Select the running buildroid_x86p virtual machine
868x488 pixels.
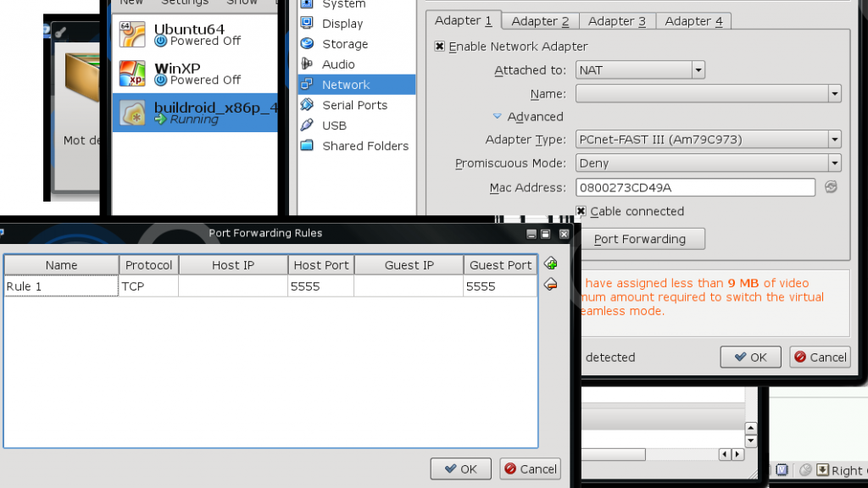195,113
